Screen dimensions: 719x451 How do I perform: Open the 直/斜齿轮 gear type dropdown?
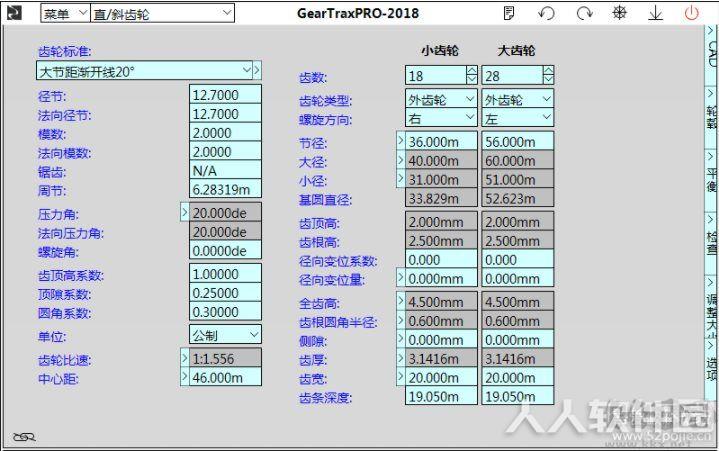click(x=162, y=13)
